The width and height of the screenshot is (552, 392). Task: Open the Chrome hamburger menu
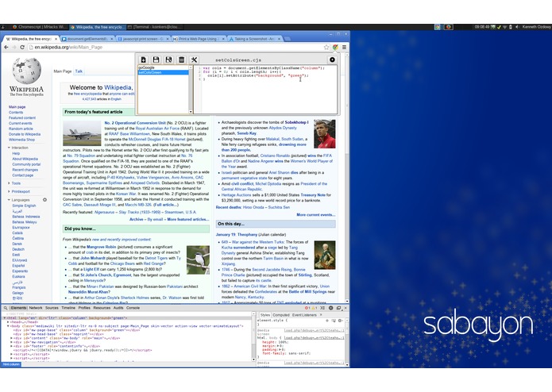[x=344, y=47]
